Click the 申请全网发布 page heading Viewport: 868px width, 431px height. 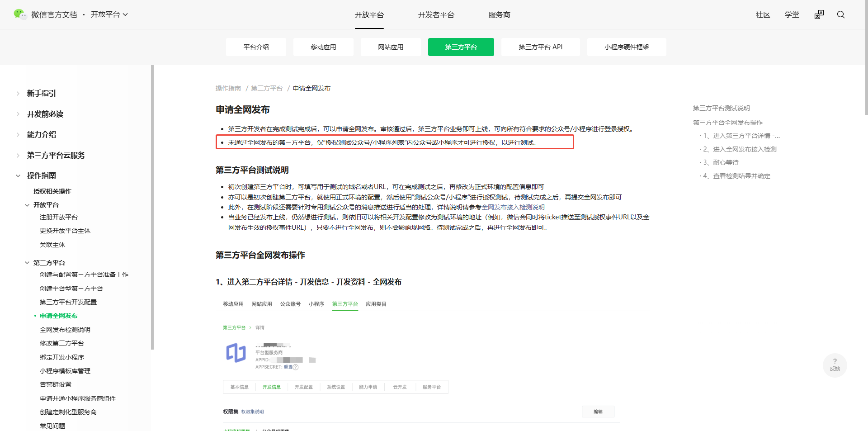[x=243, y=109]
